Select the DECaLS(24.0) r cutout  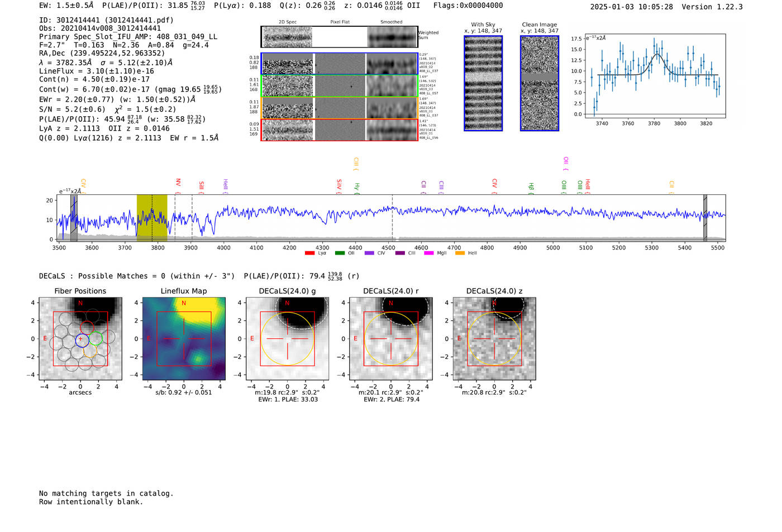click(391, 339)
